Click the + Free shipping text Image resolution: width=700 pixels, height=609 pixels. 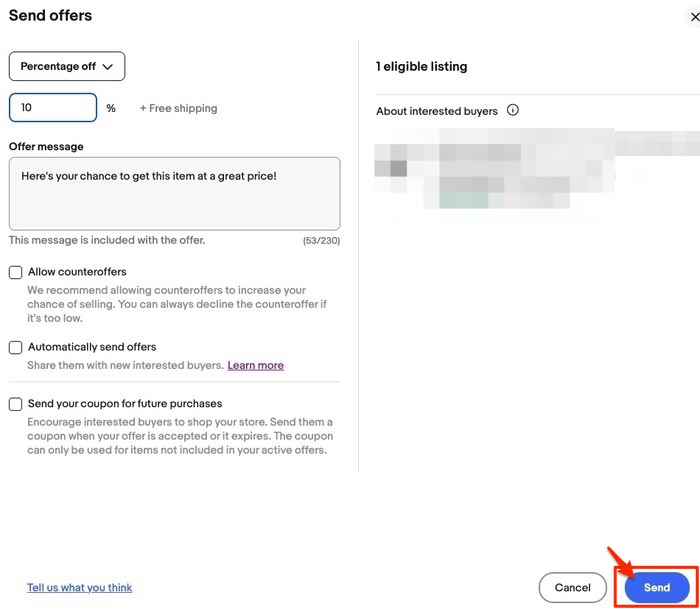tap(178, 108)
